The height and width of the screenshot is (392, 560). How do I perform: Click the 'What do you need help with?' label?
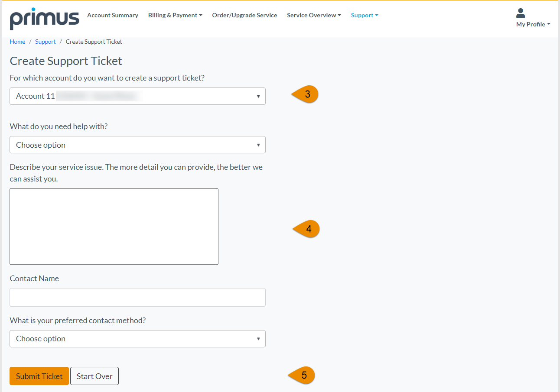click(x=59, y=126)
